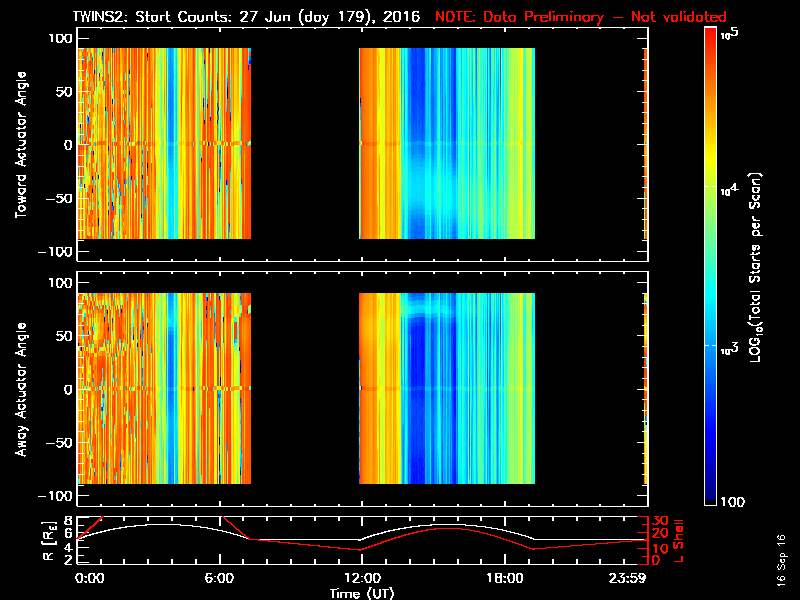This screenshot has width=800, height=600.
Task: Click the red top of the color bar
Action: 711,33
